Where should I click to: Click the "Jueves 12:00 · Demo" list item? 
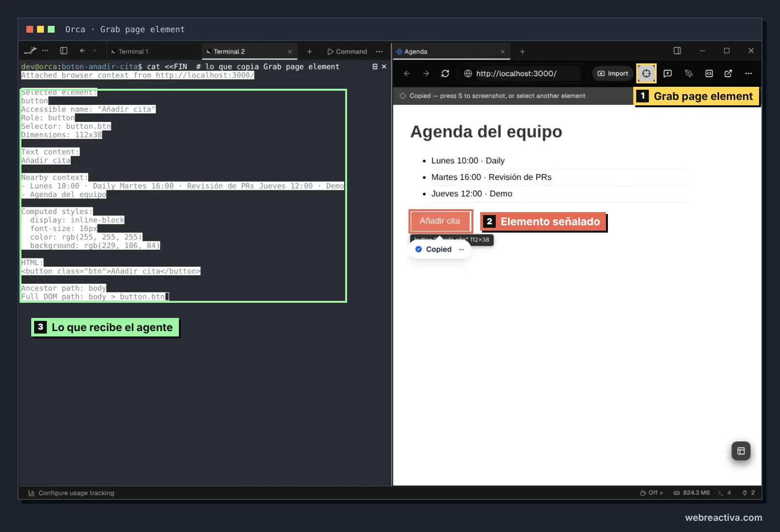[472, 194]
